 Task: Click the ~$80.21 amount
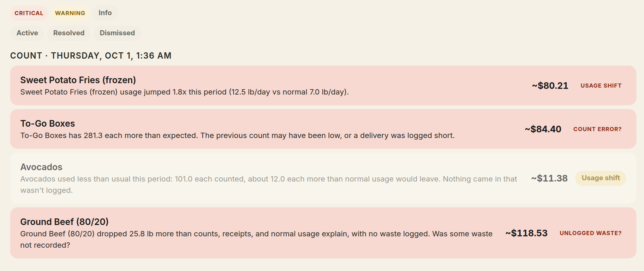tap(550, 86)
